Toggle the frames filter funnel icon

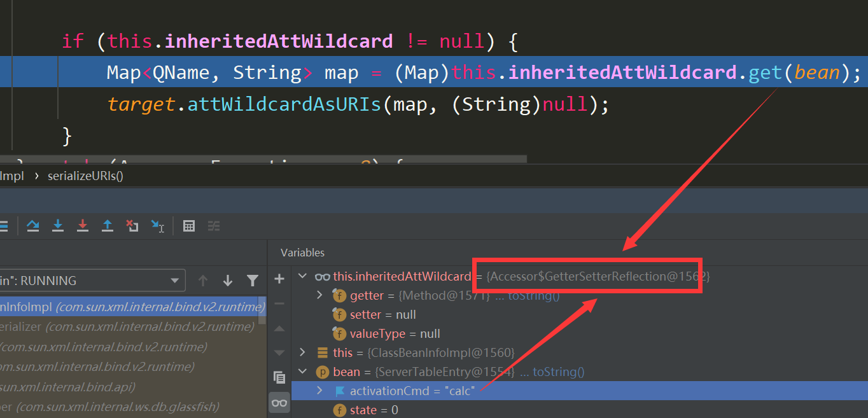pos(253,280)
